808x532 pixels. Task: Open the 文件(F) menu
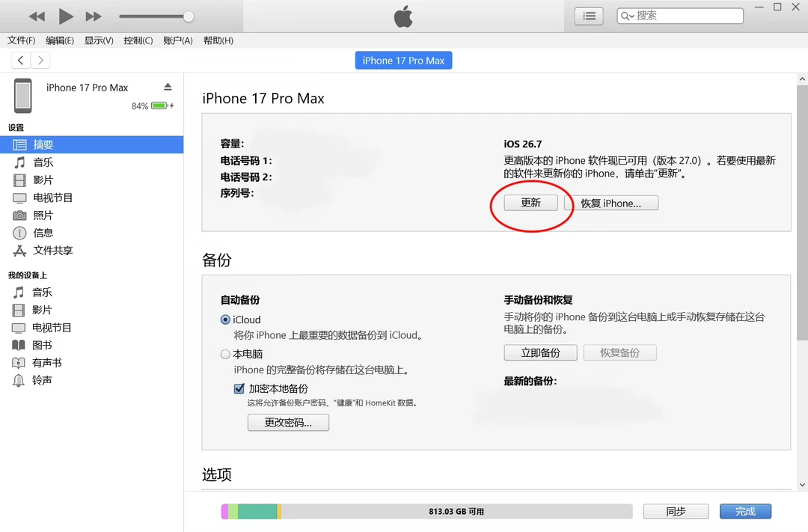point(21,40)
